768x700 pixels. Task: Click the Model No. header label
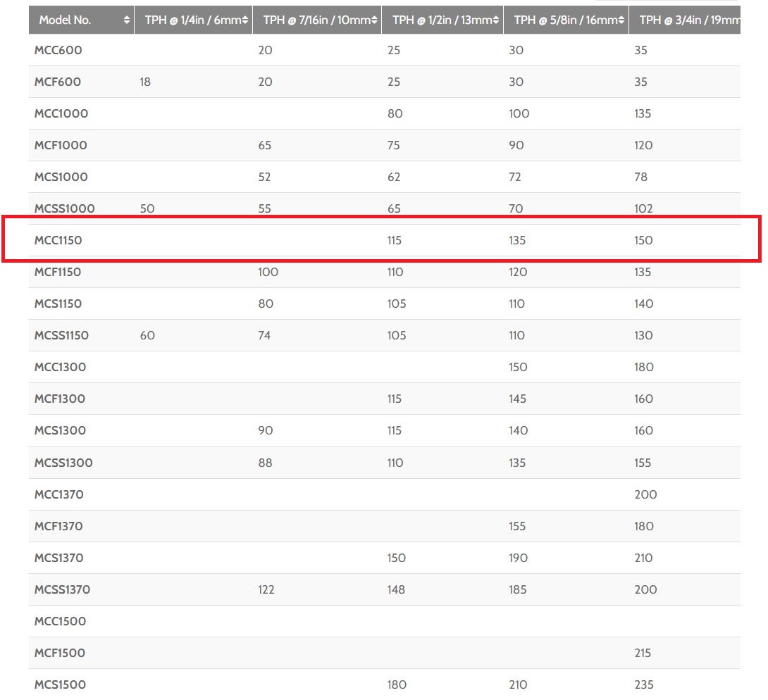point(65,20)
